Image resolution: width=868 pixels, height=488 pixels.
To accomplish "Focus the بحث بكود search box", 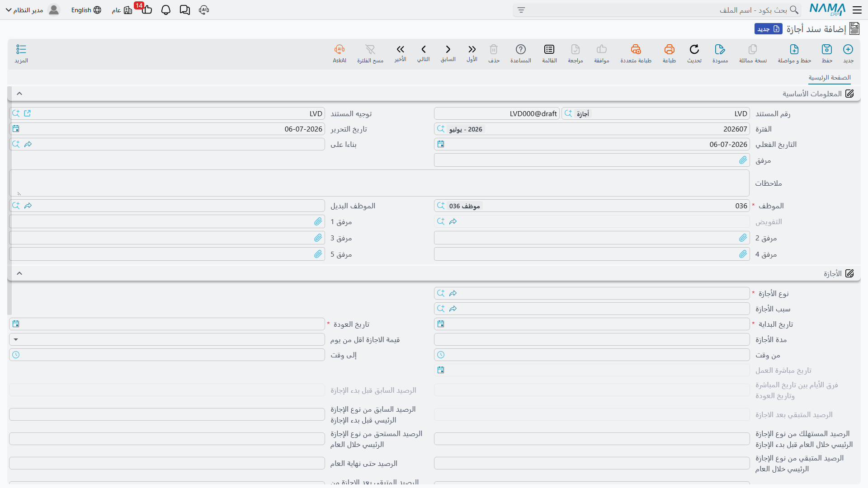I will point(656,10).
